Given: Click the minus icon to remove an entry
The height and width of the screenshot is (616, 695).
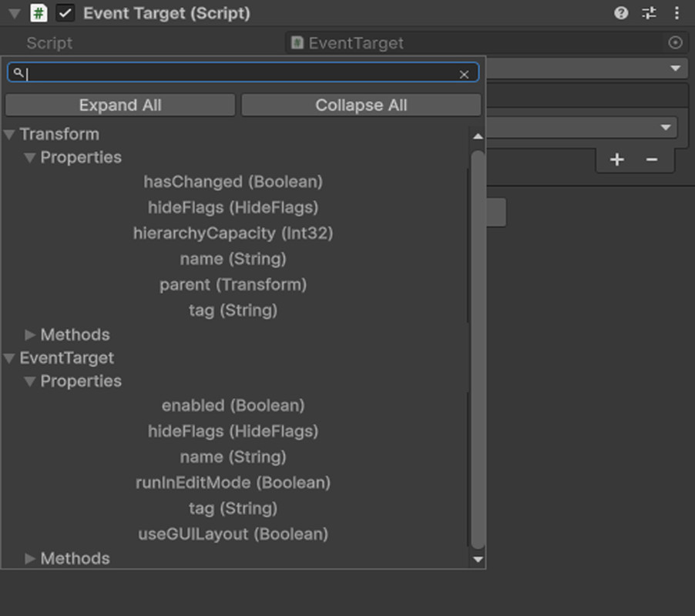Looking at the screenshot, I should click(x=652, y=160).
